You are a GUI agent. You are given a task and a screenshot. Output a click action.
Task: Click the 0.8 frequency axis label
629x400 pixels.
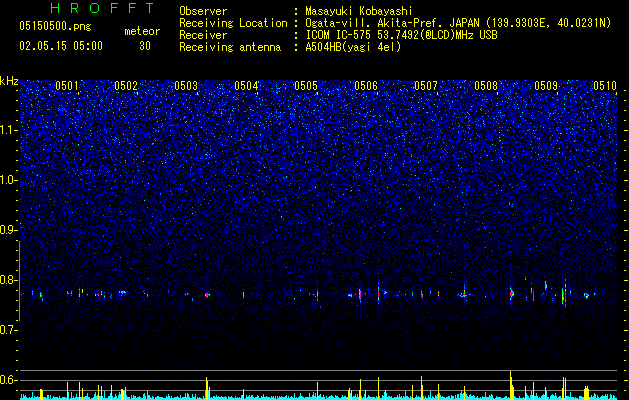click(x=9, y=280)
